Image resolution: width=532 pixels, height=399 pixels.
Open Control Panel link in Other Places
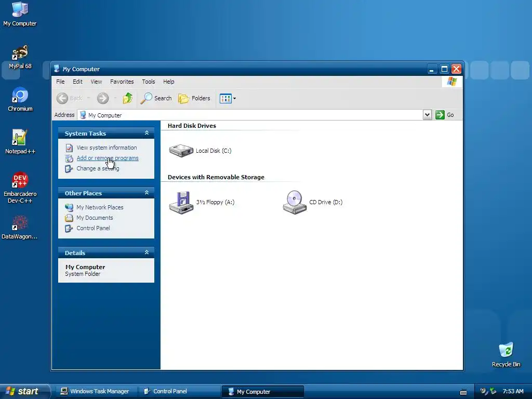coord(93,228)
